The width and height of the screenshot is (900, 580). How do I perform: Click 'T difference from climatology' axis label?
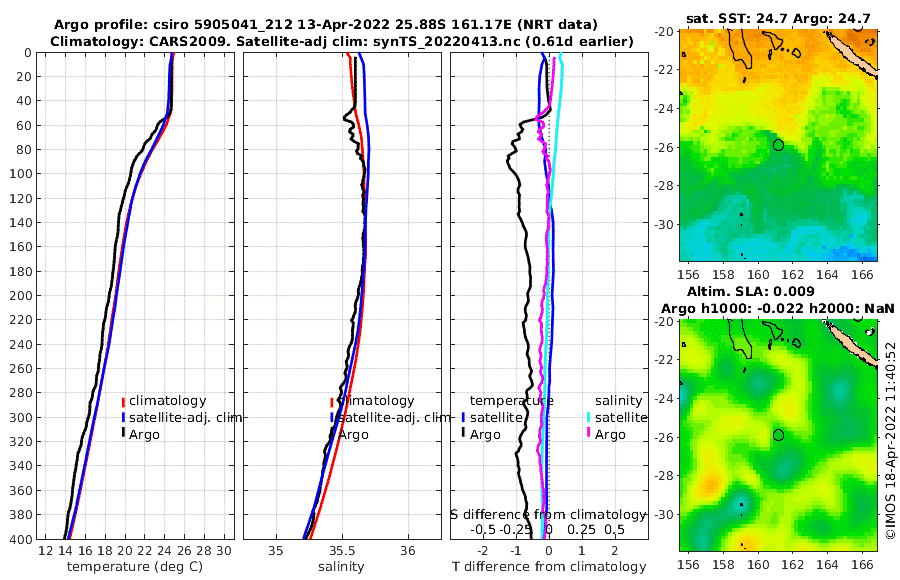point(549,567)
